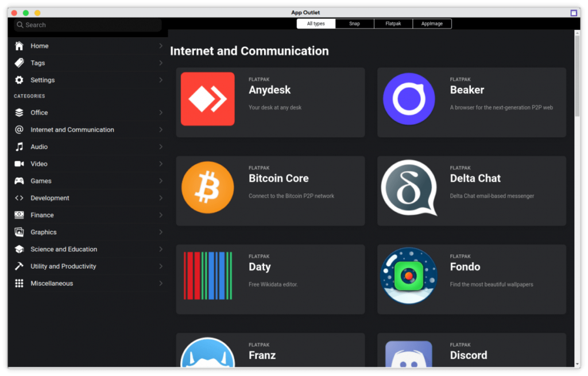Click the Beaker purple circle logo
Image resolution: width=588 pixels, height=376 pixels.
click(409, 99)
